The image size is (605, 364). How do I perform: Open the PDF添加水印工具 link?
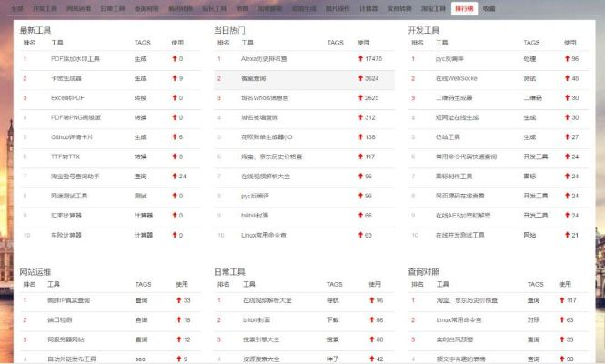click(76, 59)
